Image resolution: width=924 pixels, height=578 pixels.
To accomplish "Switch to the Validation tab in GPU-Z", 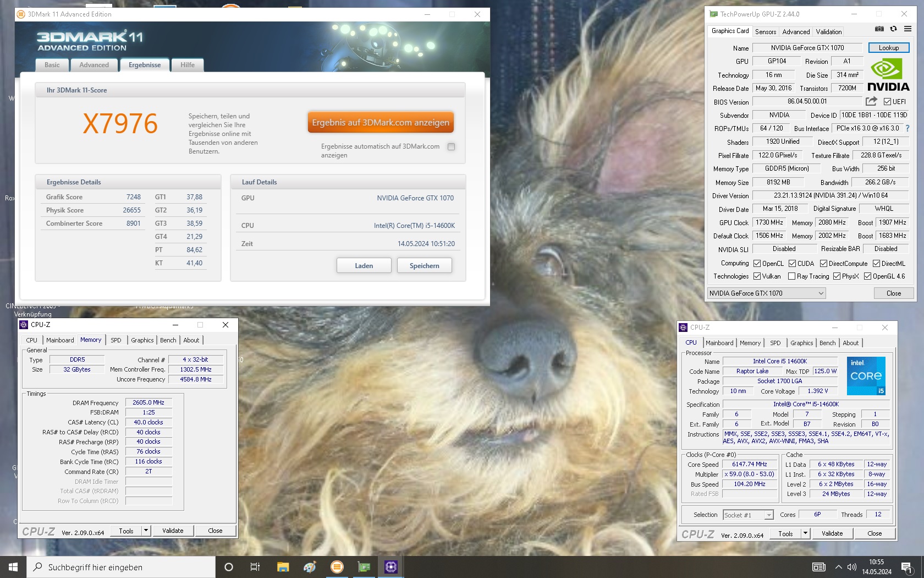I will pyautogui.click(x=829, y=32).
